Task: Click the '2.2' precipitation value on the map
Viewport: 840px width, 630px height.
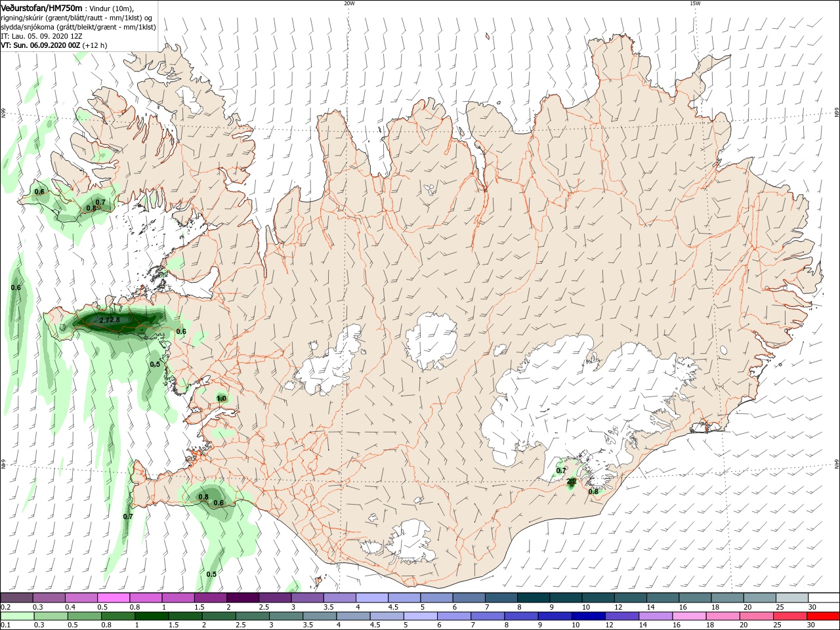Action: click(x=571, y=482)
